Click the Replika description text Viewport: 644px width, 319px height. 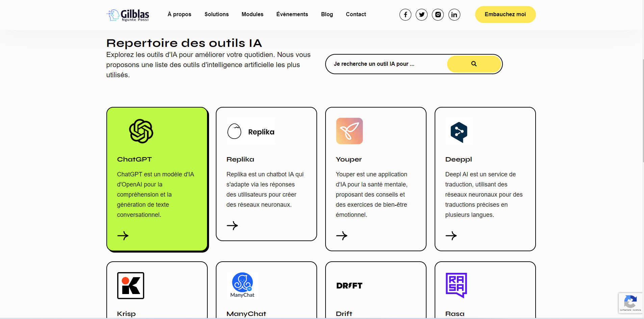coord(265,190)
